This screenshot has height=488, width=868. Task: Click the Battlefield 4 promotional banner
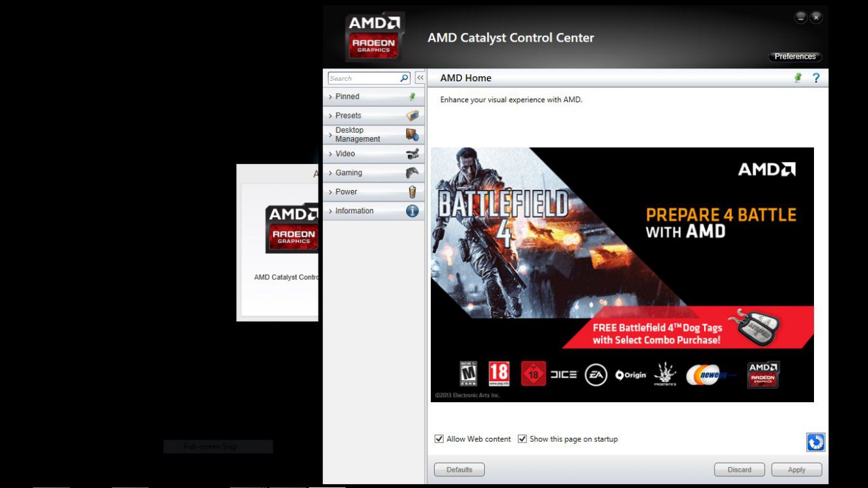[622, 275]
